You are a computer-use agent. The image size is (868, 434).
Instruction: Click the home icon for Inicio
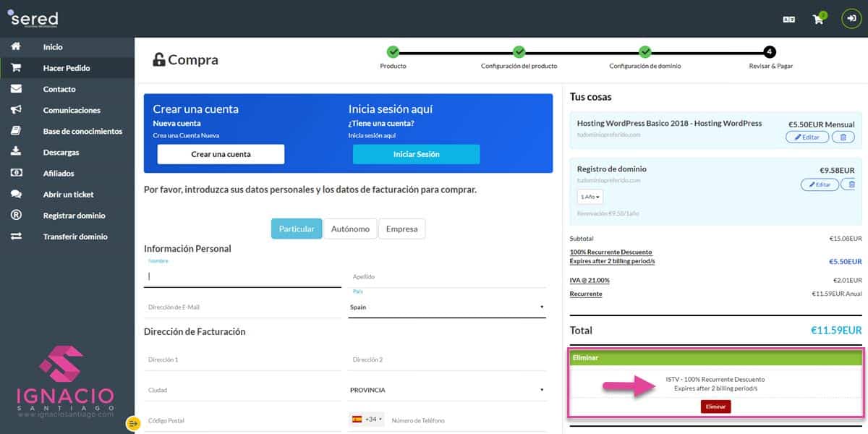pos(16,47)
